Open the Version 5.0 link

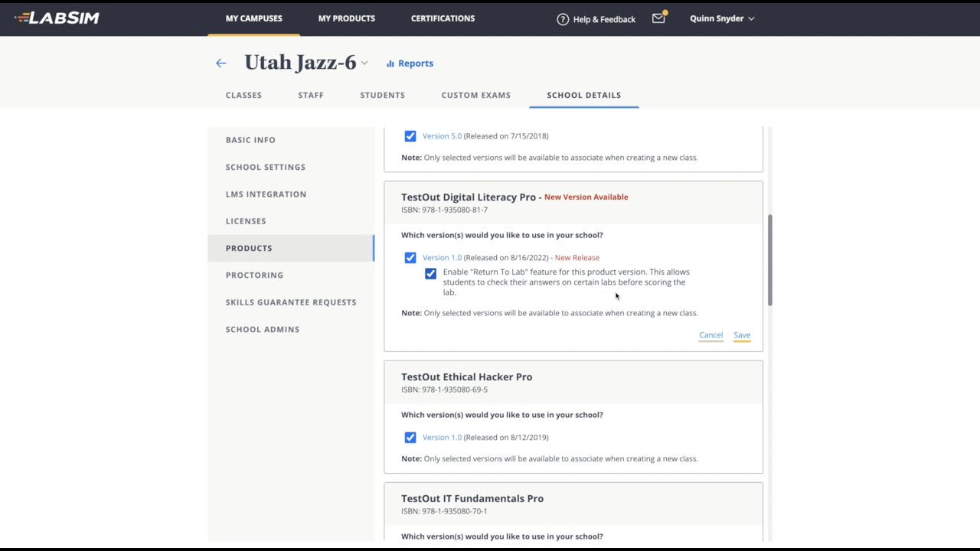point(442,136)
